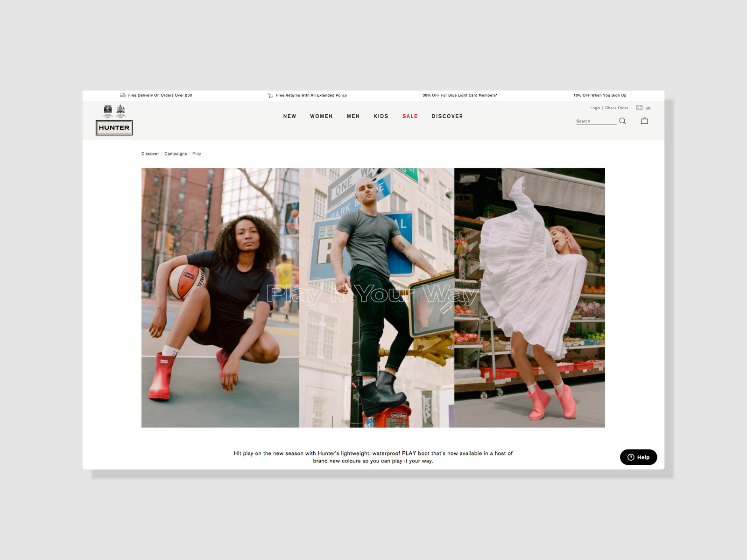This screenshot has height=560, width=747.
Task: Click the white dress pink boots photo
Action: click(529, 298)
